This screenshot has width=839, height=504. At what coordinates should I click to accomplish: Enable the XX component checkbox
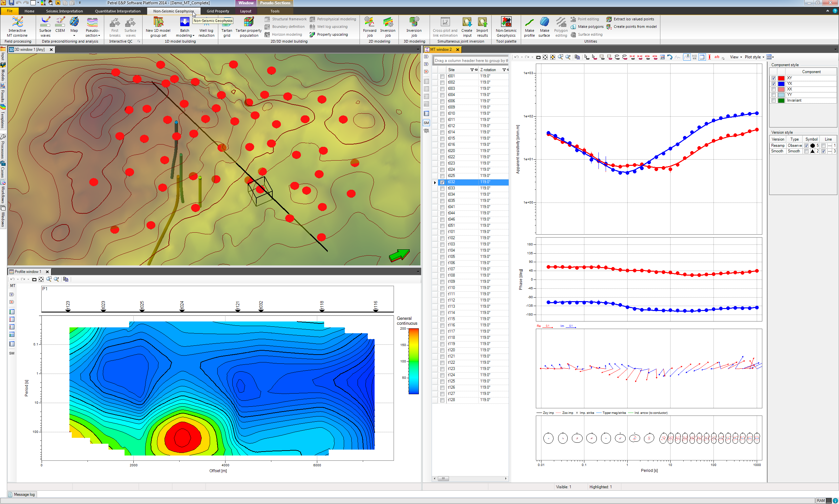(x=774, y=89)
